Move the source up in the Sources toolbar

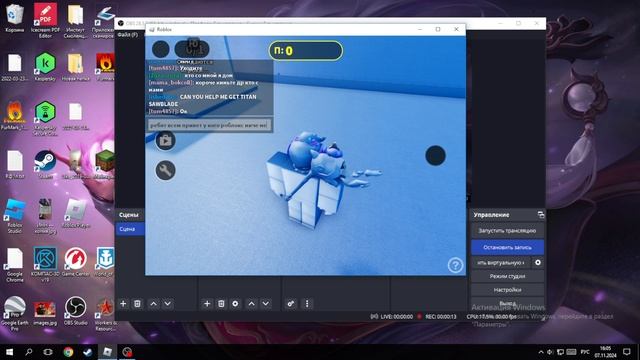pos(251,304)
